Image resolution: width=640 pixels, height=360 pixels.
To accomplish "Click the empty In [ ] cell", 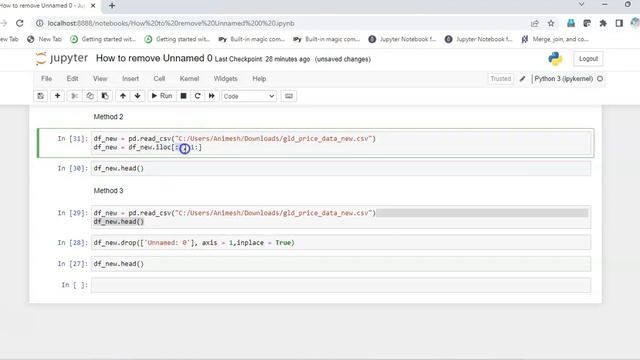I will [x=341, y=285].
